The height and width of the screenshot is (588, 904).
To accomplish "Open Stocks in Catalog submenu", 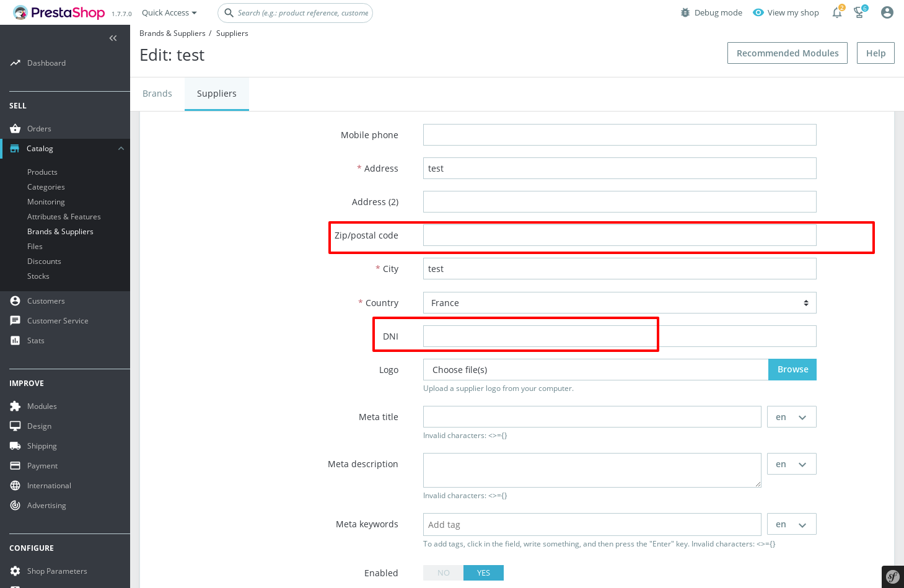I will point(38,276).
